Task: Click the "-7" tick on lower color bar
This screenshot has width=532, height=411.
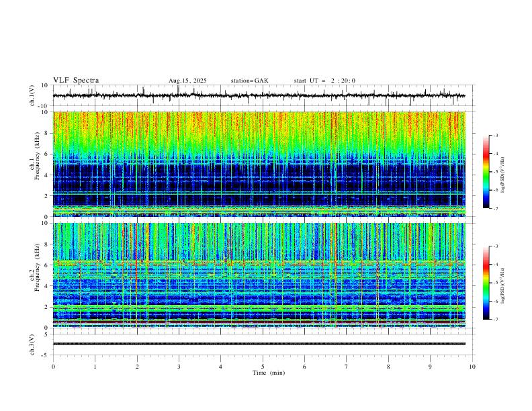Action: pyautogui.click(x=495, y=320)
